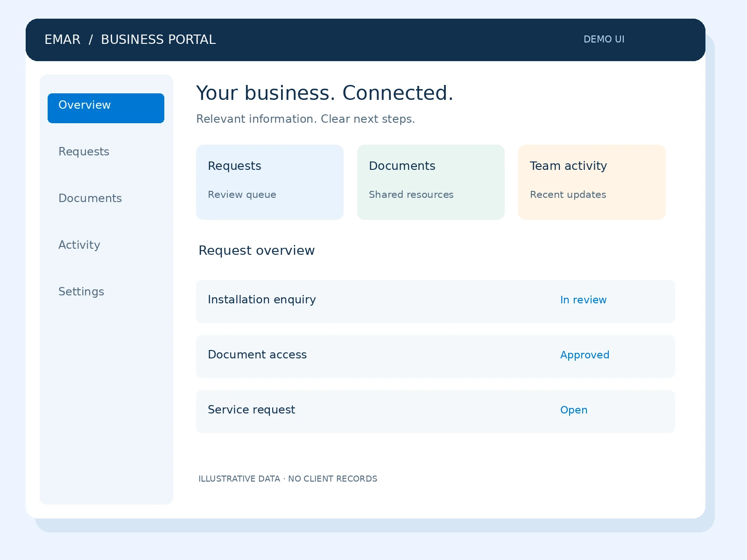Viewport: 747px width, 560px height.
Task: Select the Service request row
Action: click(436, 412)
